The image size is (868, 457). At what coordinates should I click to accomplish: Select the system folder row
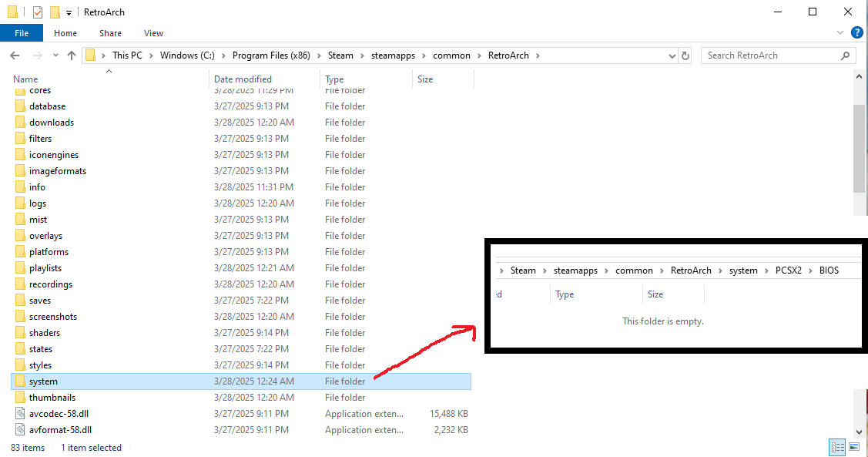click(241, 381)
